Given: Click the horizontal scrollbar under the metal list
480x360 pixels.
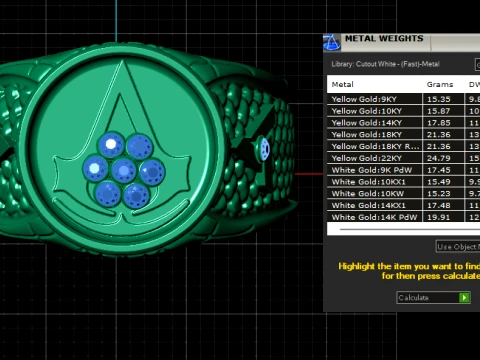Looking at the screenshot, I should coord(410,229).
